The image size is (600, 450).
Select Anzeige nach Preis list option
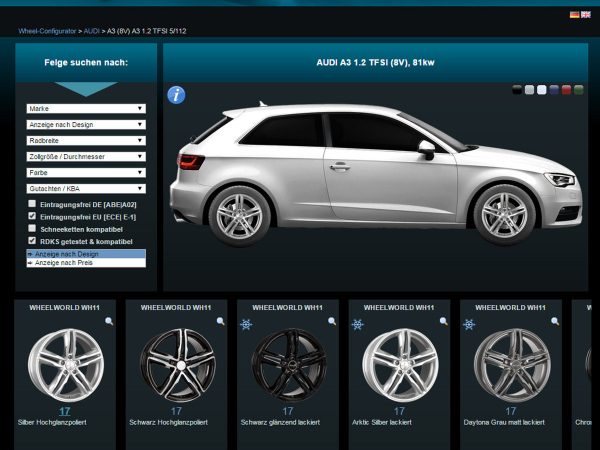point(86,263)
